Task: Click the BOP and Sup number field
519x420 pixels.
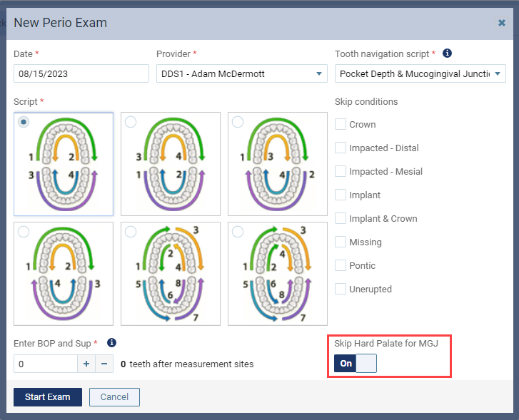Action: 46,364
